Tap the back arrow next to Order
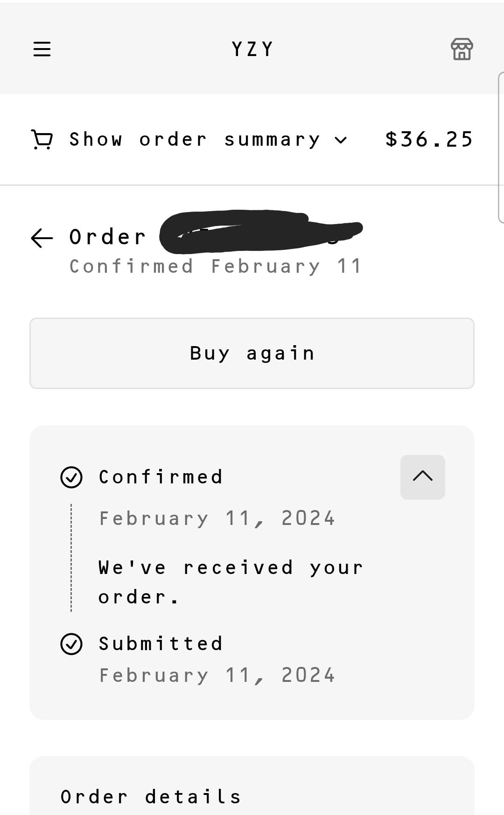 tap(42, 238)
